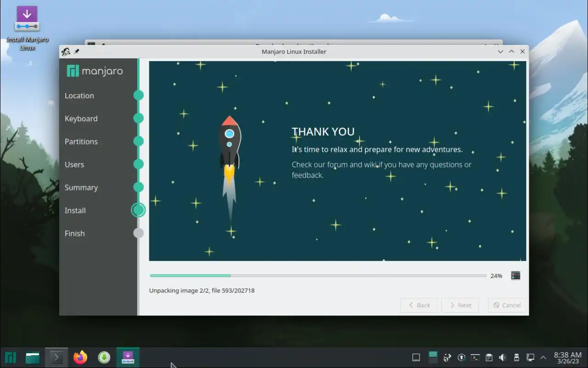The width and height of the screenshot is (588, 368).
Task: Switch virtual desktop using the pager widget
Action: pyautogui.click(x=433, y=357)
